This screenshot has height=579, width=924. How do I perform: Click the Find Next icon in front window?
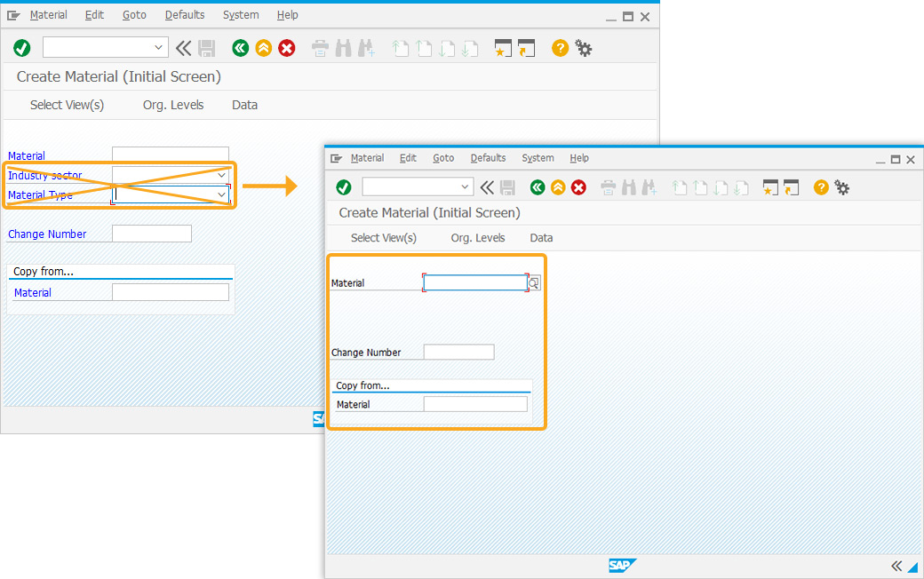click(649, 188)
